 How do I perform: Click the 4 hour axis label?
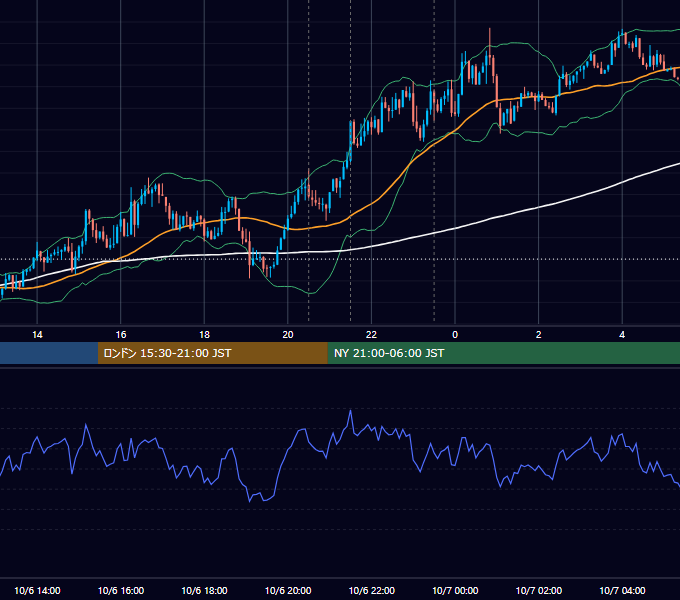[622, 335]
